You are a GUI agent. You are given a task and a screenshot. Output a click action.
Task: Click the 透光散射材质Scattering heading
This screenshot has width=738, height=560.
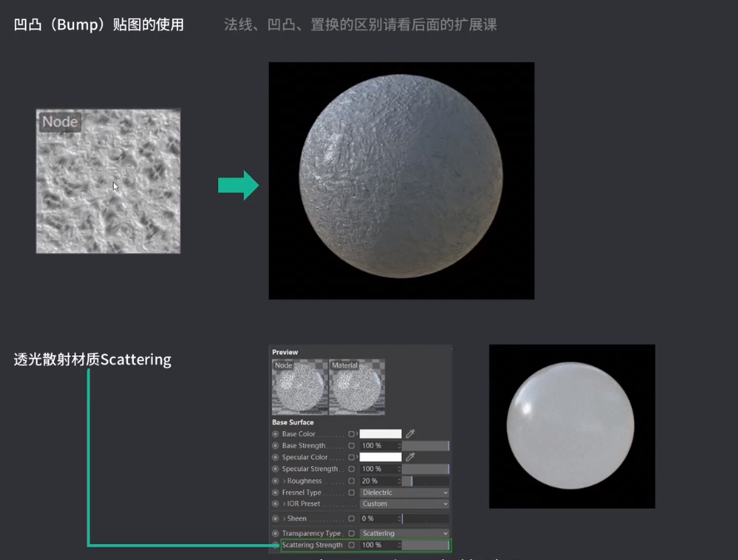coord(92,359)
